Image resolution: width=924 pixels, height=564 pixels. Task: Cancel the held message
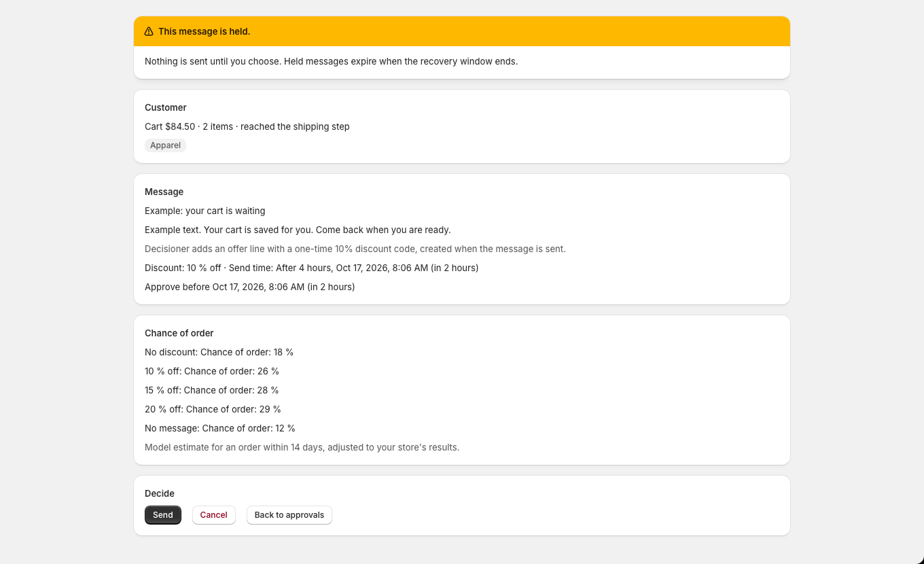(214, 515)
